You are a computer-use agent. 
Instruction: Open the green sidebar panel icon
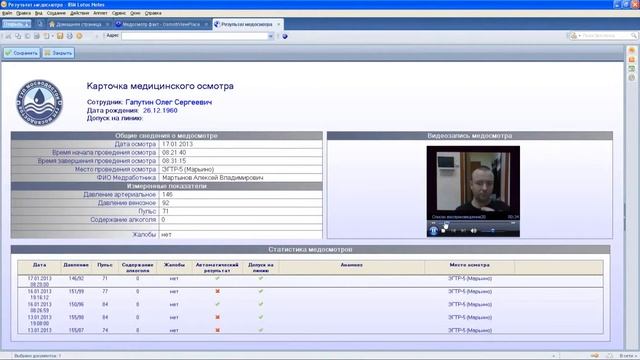[x=632, y=69]
